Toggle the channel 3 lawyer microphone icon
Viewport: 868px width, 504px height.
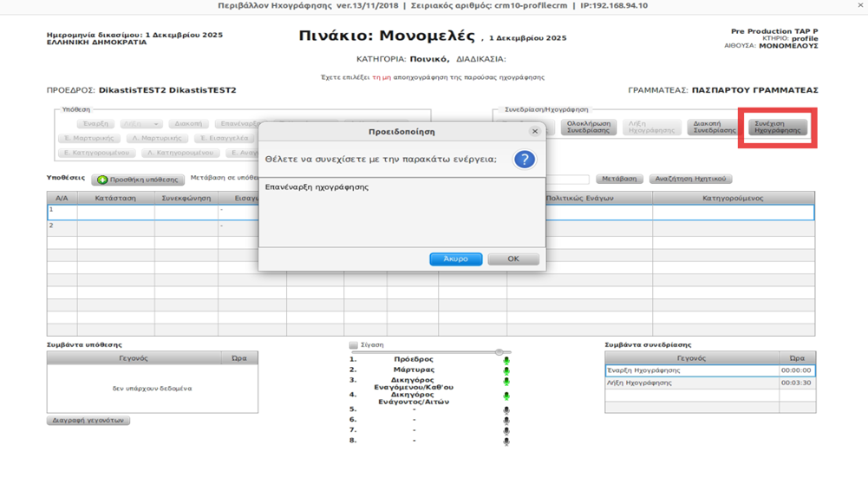click(x=506, y=382)
